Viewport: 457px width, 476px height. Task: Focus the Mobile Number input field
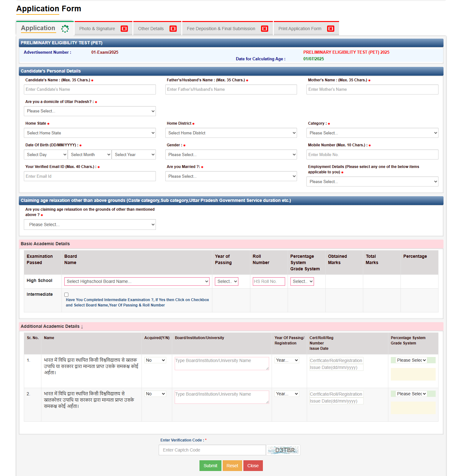[x=372, y=154]
